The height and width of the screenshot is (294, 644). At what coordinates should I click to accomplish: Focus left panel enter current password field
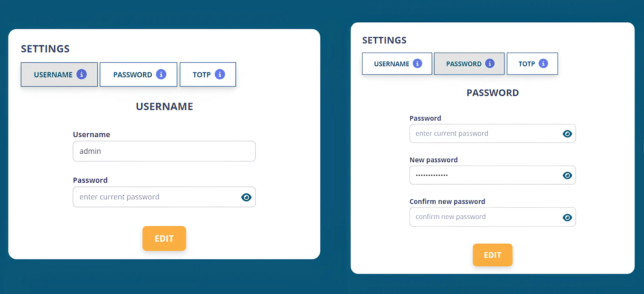[164, 197]
